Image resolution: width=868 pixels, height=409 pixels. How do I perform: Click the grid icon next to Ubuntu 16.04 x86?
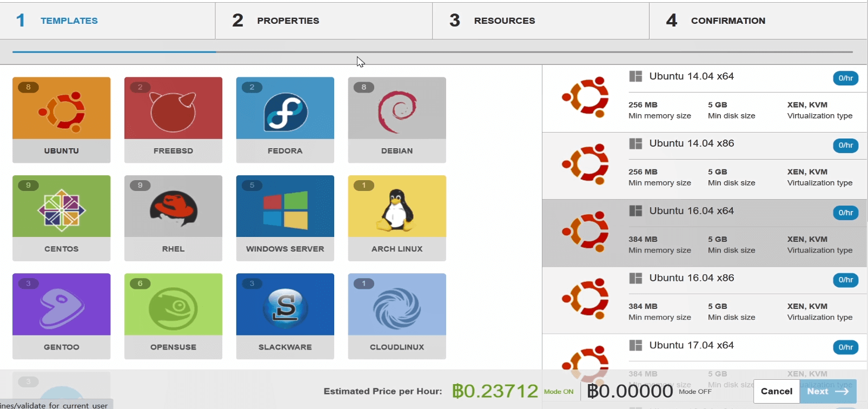coord(635,278)
